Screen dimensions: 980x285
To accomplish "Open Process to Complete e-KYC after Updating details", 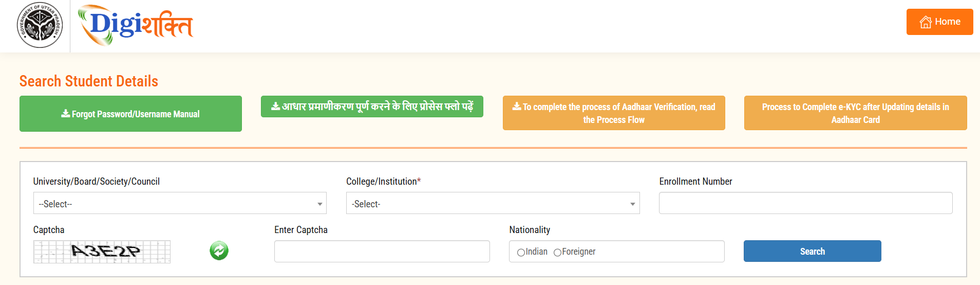I will 856,113.
